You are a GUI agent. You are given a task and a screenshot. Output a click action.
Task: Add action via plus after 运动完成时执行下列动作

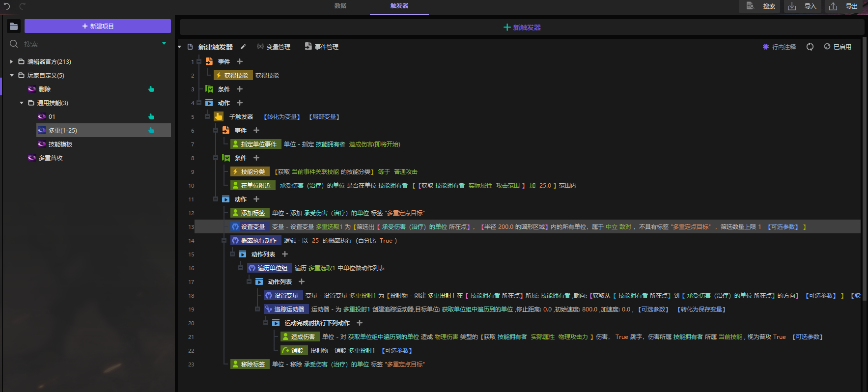(360, 323)
